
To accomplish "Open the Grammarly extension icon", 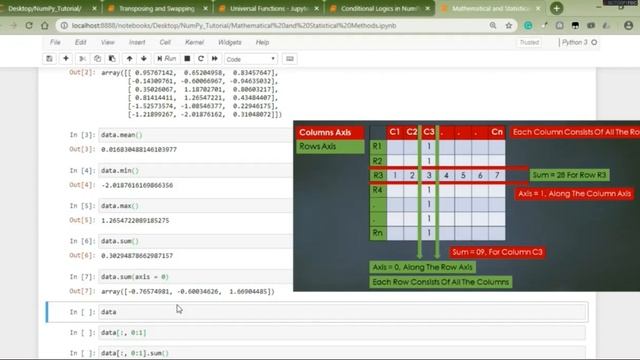I will (x=528, y=25).
